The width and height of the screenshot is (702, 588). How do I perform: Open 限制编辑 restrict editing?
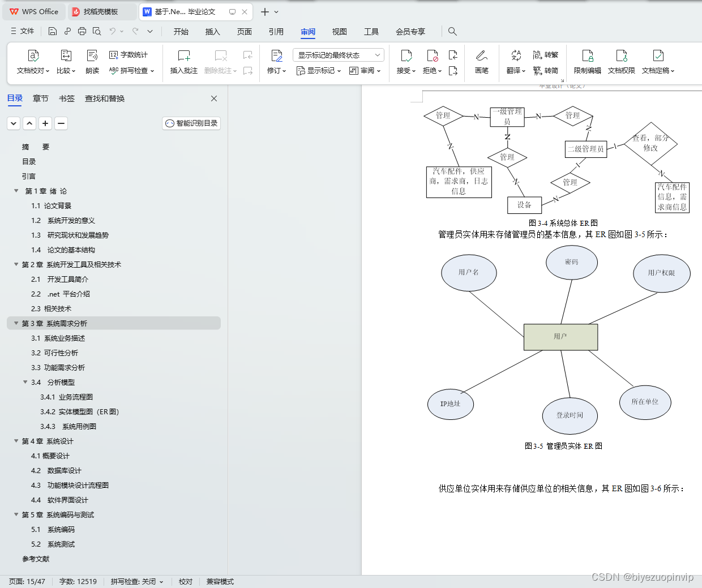point(588,62)
